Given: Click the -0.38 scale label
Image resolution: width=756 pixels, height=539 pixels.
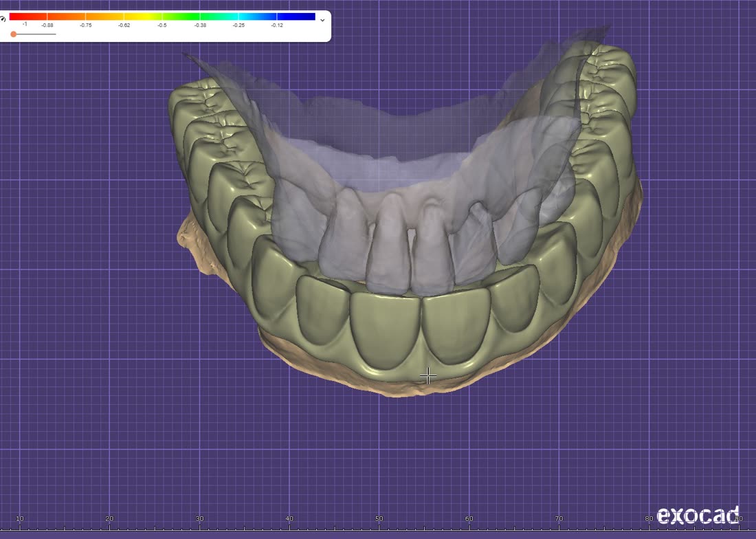Looking at the screenshot, I should pyautogui.click(x=200, y=25).
